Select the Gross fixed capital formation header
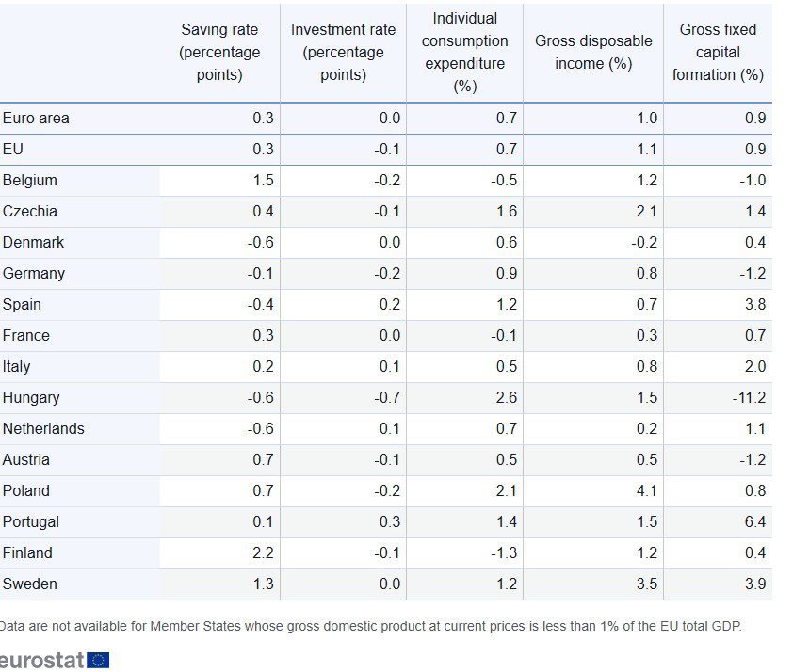This screenshot has height=672, width=793. [718, 52]
